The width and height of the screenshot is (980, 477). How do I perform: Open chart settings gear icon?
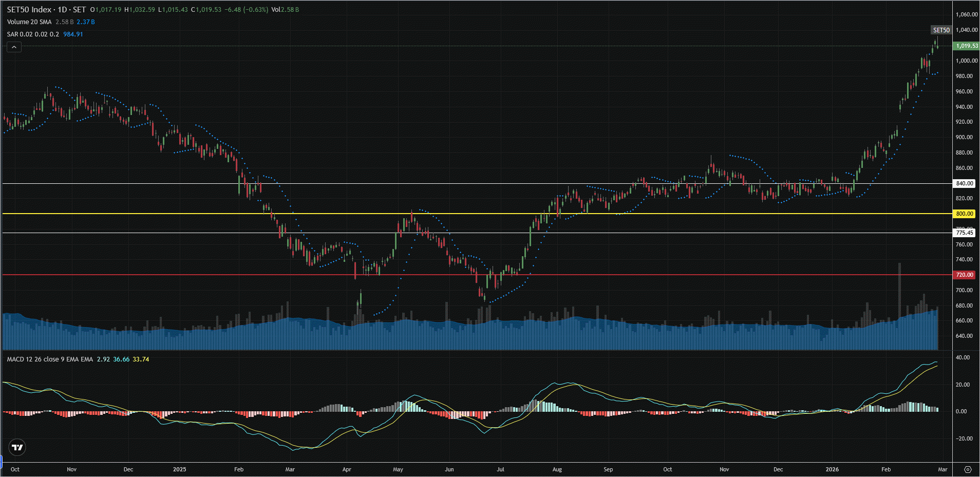click(968, 469)
